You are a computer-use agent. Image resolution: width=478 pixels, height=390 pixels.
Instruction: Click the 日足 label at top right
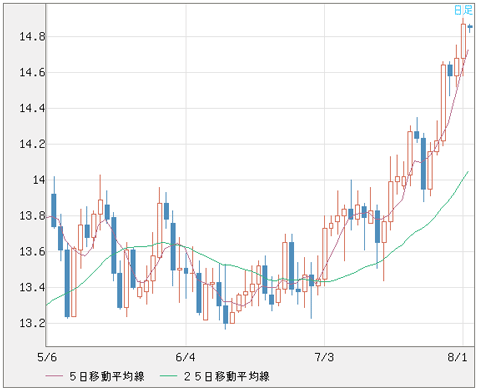coord(464,10)
